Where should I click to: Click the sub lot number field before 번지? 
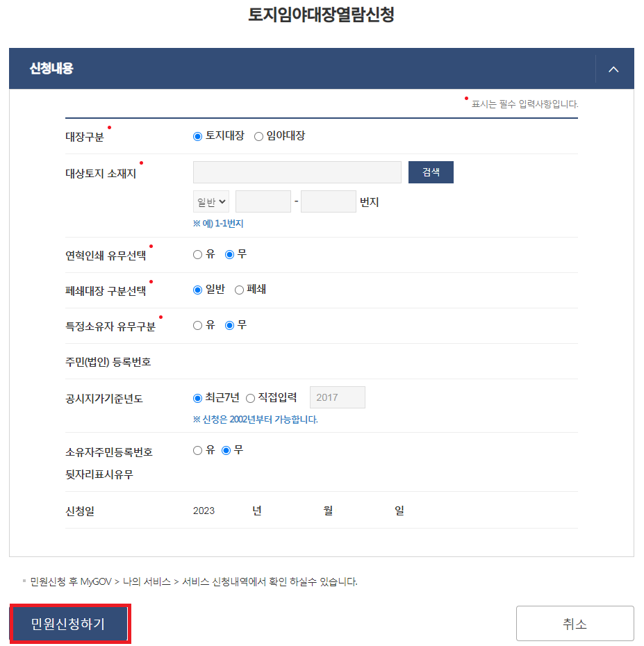click(x=329, y=201)
